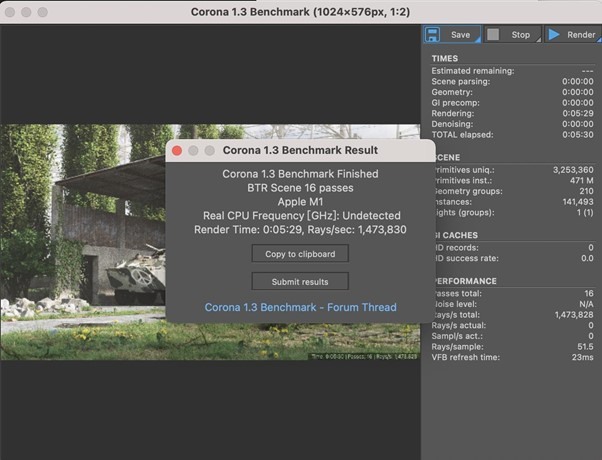This screenshot has width=602, height=460.
Task: Click TOTAL elapsed value 0:05:30
Action: tap(578, 135)
